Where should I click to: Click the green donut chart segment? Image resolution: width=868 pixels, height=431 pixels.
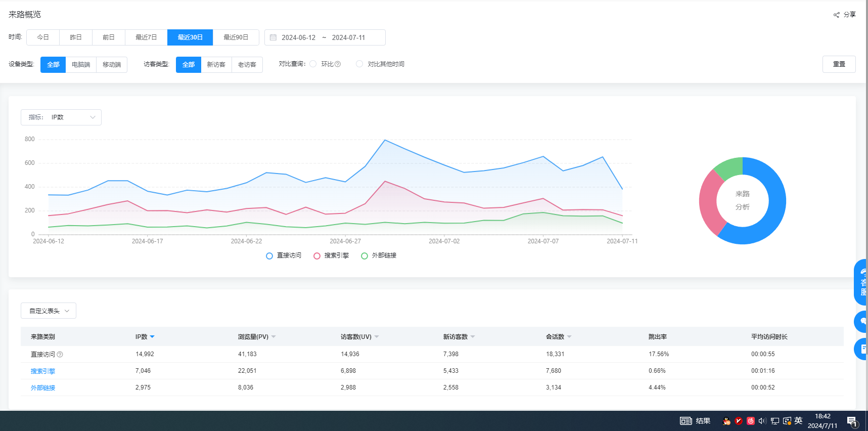pos(730,167)
